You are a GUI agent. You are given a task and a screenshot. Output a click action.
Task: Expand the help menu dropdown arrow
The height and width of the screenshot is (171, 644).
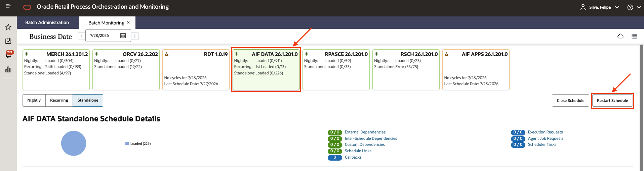click(x=639, y=7)
